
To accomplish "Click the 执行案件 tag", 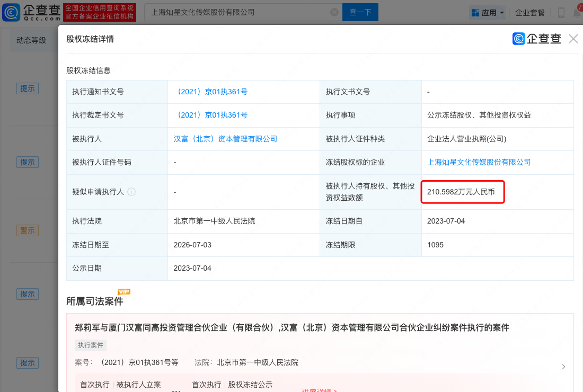I will (x=91, y=345).
